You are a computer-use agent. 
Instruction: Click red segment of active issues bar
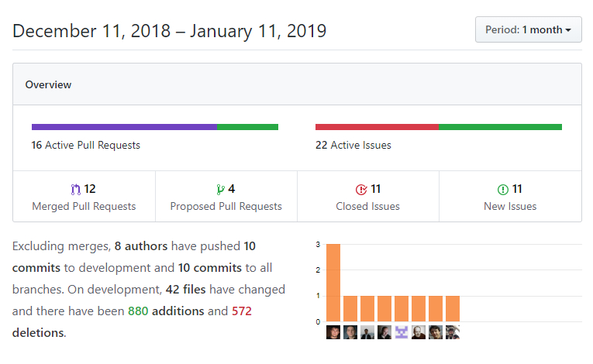click(377, 127)
